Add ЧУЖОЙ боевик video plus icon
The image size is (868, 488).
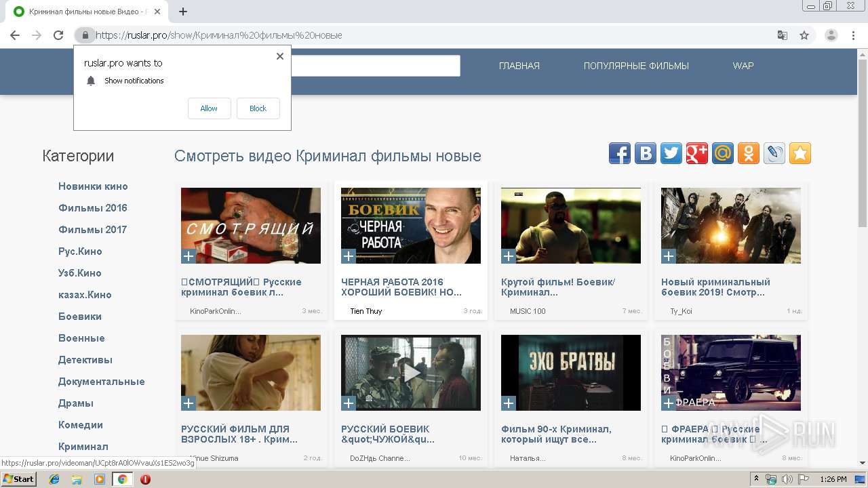[x=349, y=403]
